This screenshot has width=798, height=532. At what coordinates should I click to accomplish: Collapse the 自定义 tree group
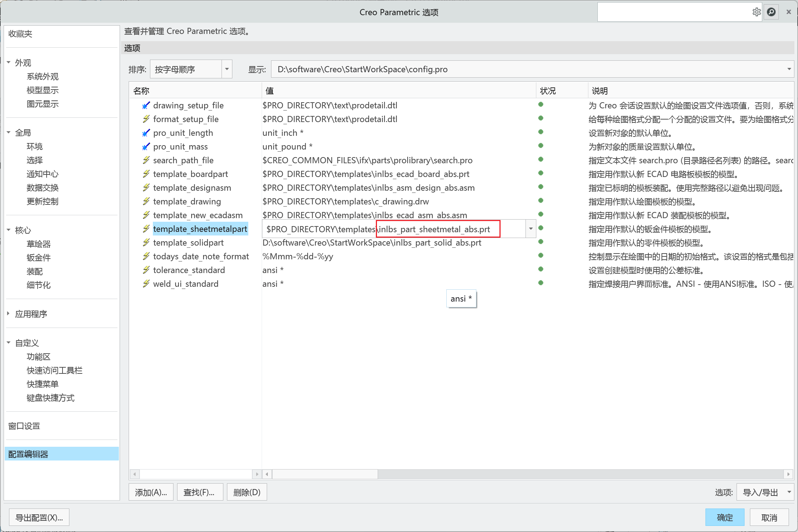click(x=9, y=343)
